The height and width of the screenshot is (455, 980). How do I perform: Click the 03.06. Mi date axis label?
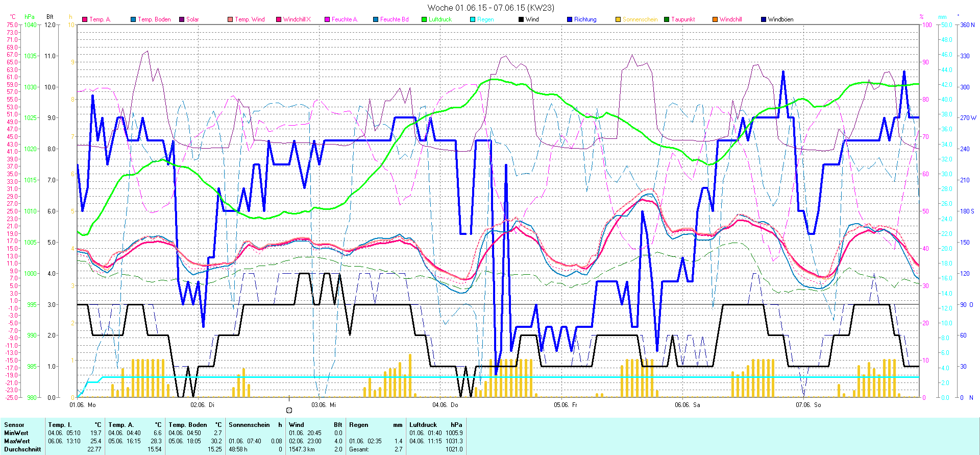click(324, 405)
